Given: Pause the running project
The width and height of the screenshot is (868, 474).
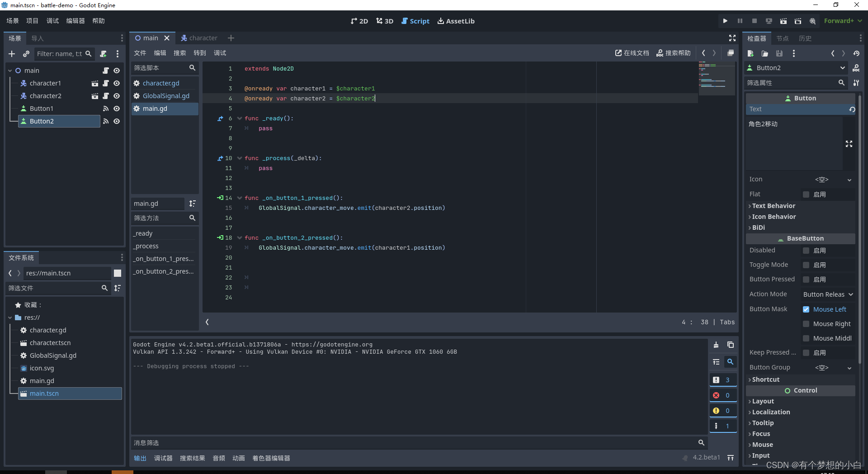Looking at the screenshot, I should coord(740,21).
